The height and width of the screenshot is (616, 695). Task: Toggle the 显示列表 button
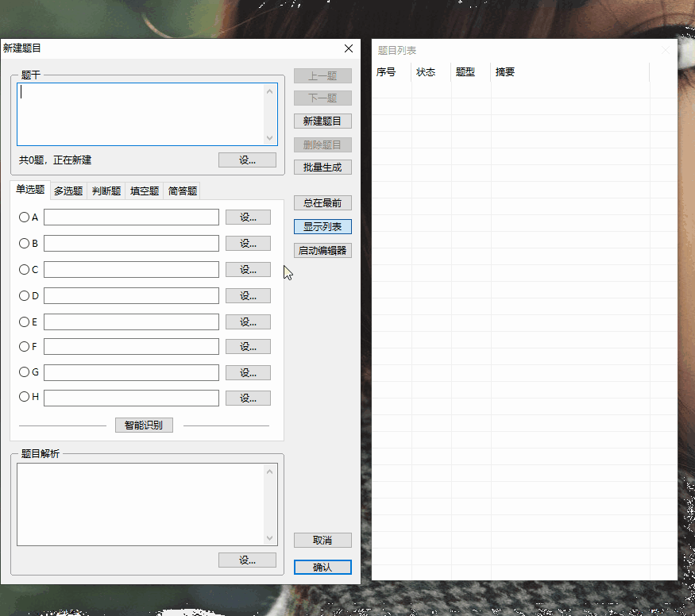click(322, 227)
